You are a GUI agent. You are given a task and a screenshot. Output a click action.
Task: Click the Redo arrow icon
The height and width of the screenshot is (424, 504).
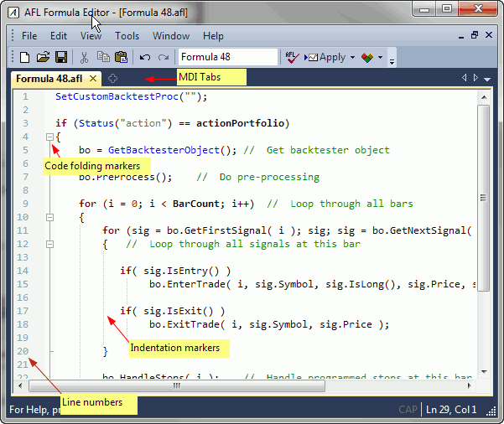[x=163, y=58]
